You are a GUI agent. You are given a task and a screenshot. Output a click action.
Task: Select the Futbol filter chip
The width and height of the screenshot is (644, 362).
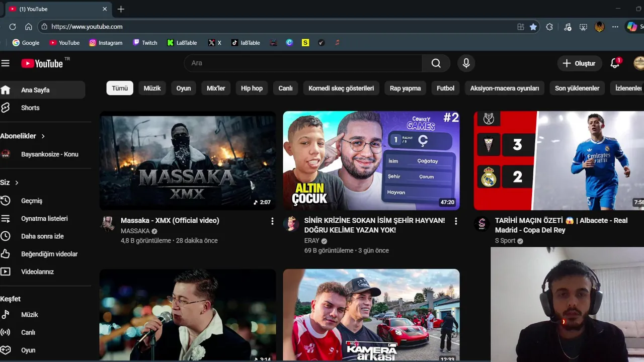click(445, 88)
